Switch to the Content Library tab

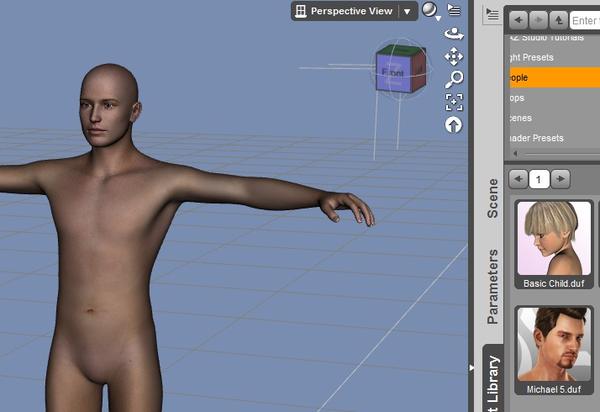[493, 379]
